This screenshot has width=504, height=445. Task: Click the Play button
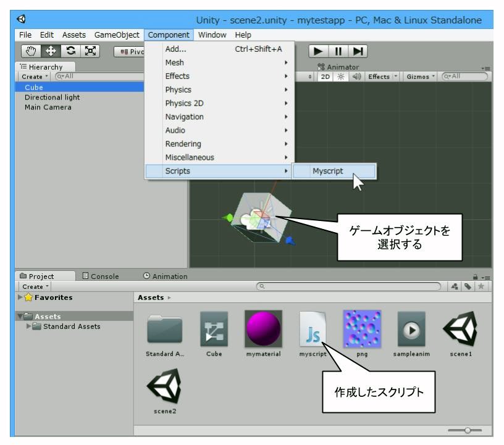tap(318, 51)
